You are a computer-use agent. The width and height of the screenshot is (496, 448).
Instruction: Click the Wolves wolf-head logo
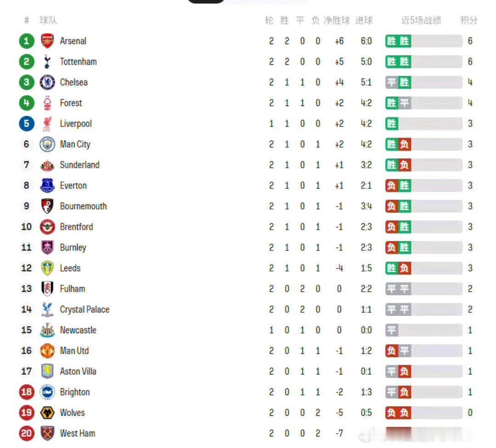point(47,413)
